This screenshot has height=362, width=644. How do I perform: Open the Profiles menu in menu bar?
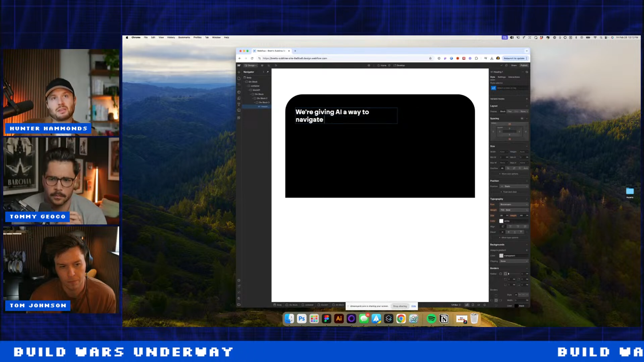[x=198, y=38]
